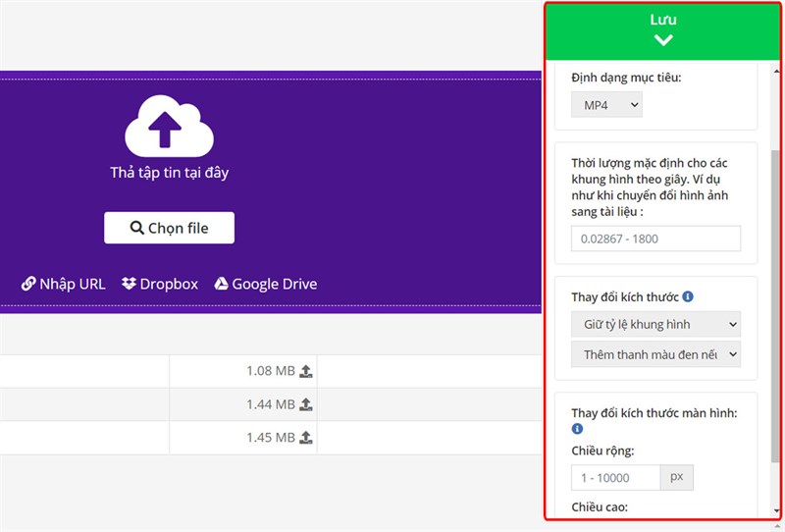Click the Chiều rộng width input field

click(616, 478)
